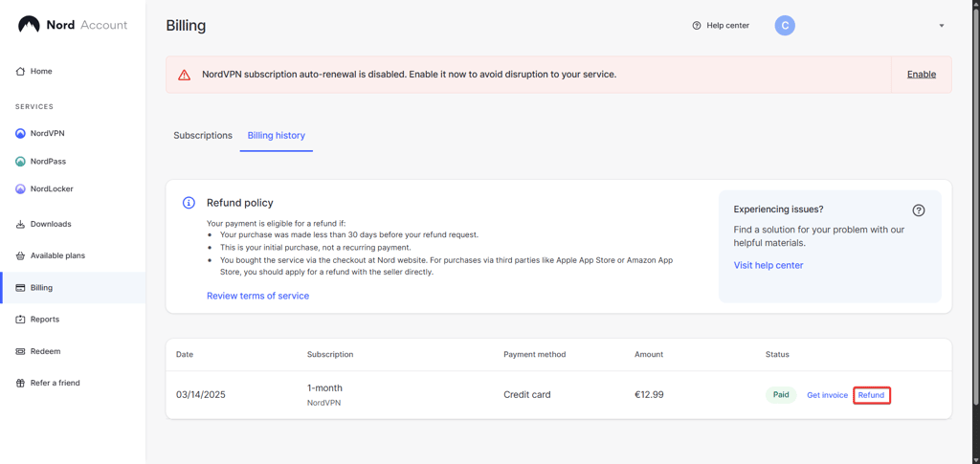Click the question mark in Experiencing issues card
The width and height of the screenshot is (980, 464).
(918, 210)
